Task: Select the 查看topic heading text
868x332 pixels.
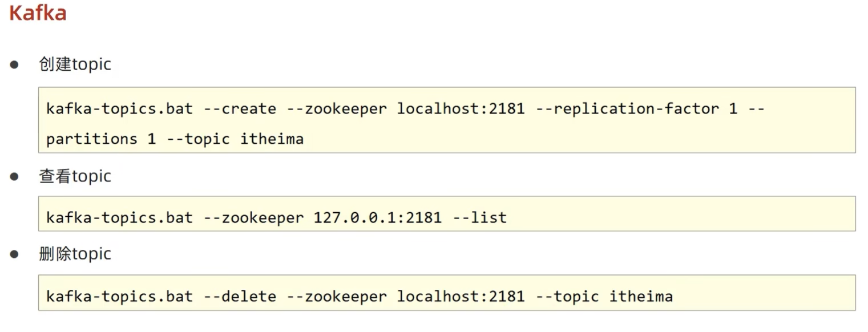Action: (75, 176)
